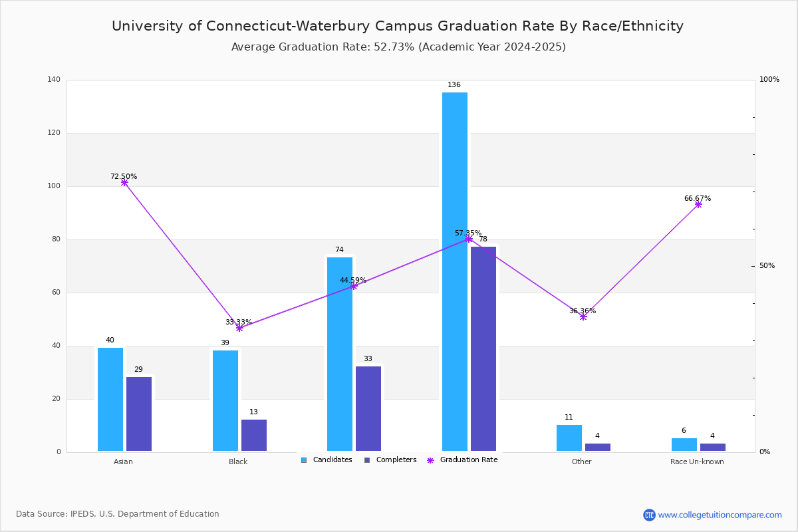
Task: Click the Black Completers bar labeled 13
Action: [x=254, y=436]
